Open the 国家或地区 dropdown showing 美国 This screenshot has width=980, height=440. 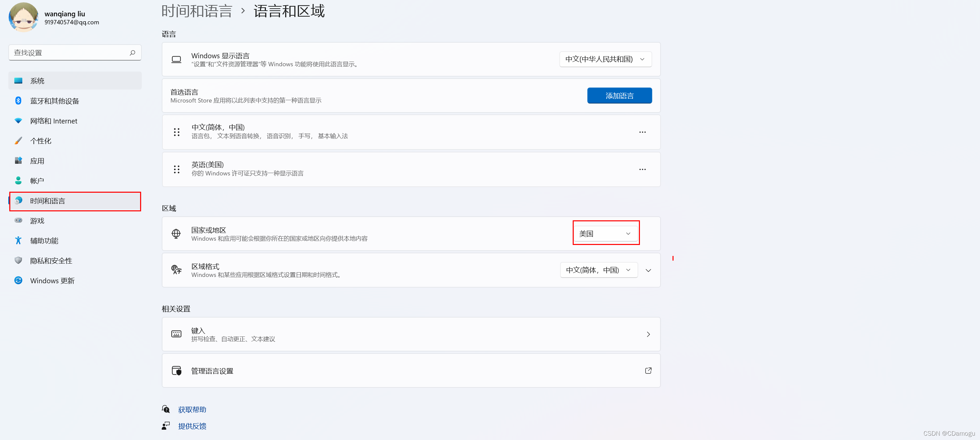(x=605, y=233)
